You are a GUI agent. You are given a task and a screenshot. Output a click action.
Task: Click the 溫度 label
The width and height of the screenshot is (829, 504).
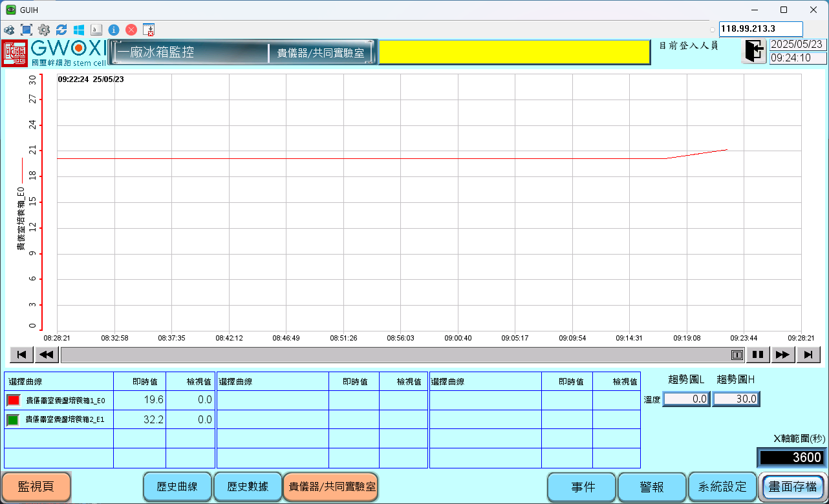tap(652, 400)
